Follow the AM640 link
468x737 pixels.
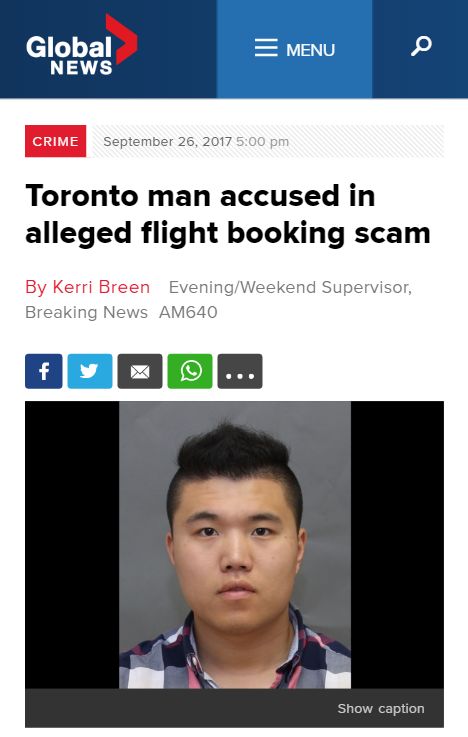(x=188, y=312)
